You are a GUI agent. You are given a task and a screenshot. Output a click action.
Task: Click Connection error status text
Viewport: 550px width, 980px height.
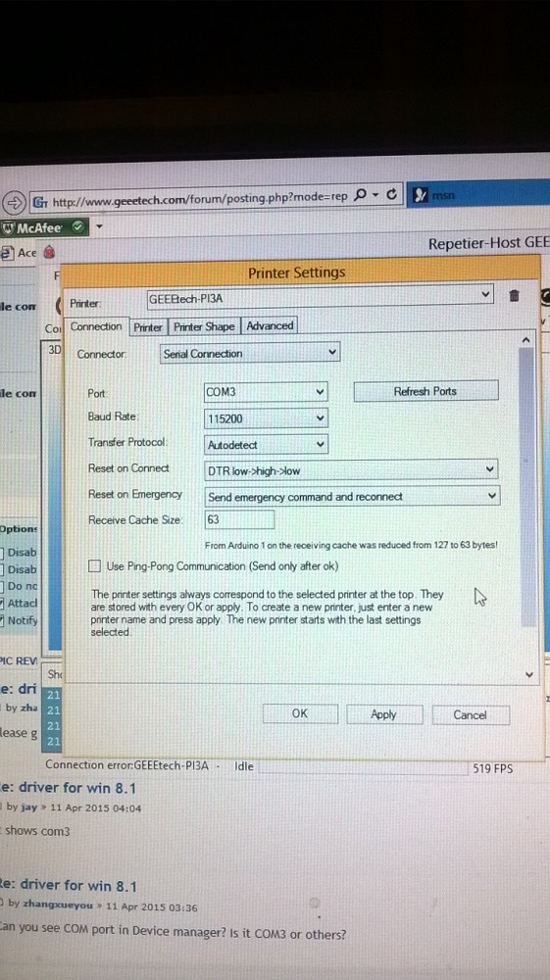tap(126, 765)
